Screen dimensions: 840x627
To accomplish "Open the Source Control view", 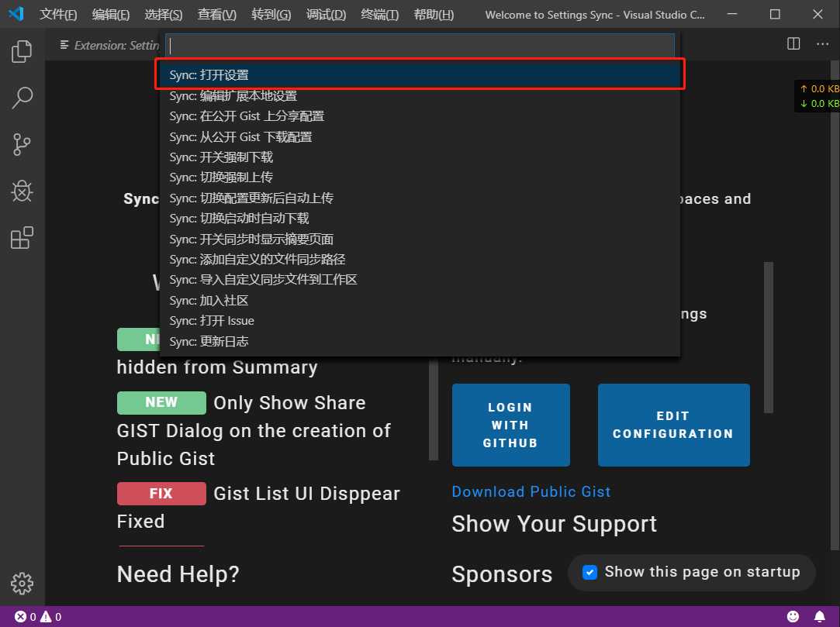I will tap(22, 145).
